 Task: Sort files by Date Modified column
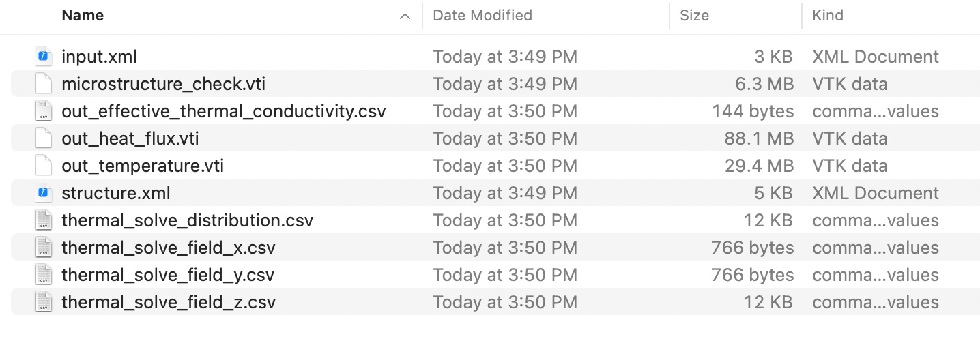[482, 15]
